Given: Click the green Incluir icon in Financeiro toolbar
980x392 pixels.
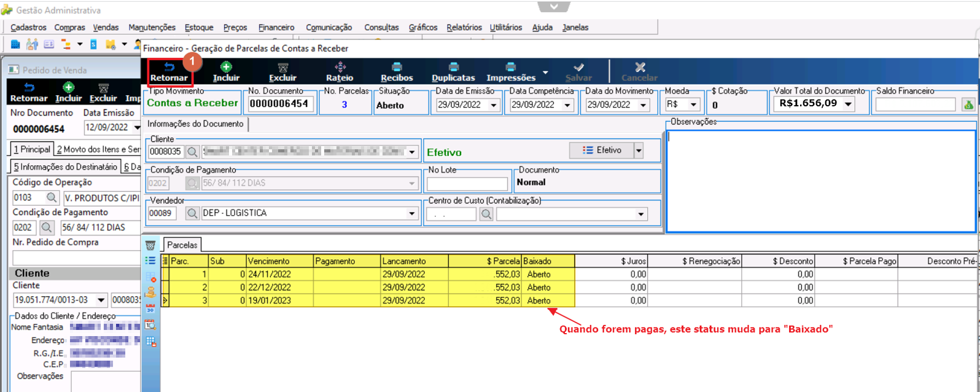Looking at the screenshot, I should 226,67.
